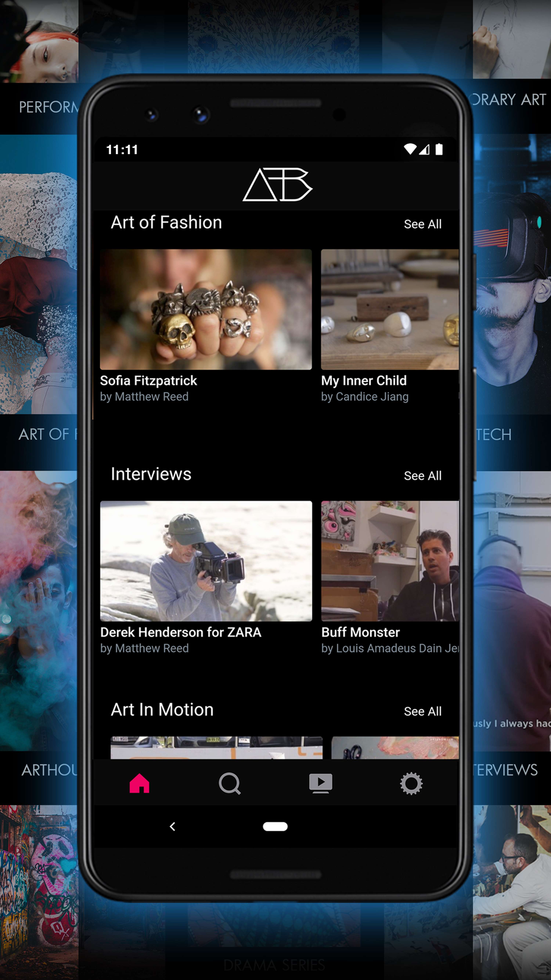This screenshot has height=980, width=551.
Task: Open the Buff Monster interview thumbnail
Action: tap(390, 561)
